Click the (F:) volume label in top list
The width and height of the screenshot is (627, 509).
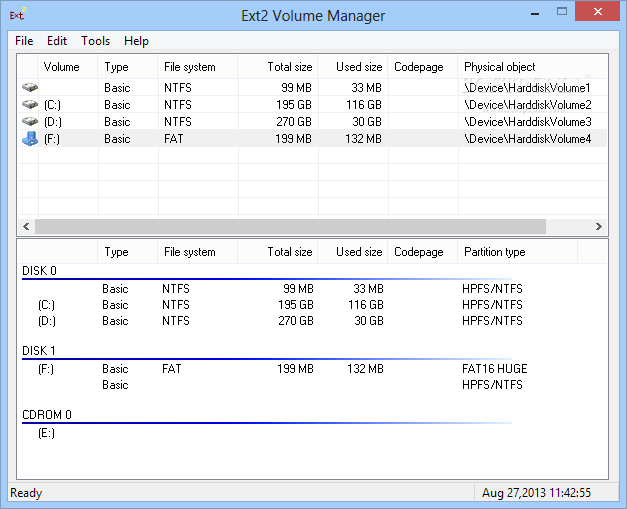tap(52, 139)
